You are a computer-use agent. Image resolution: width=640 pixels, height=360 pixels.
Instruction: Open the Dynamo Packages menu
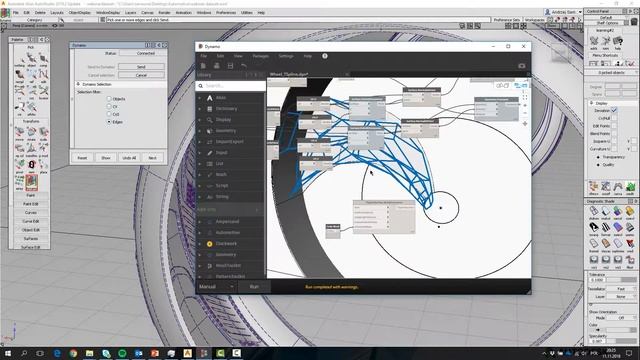click(260, 56)
